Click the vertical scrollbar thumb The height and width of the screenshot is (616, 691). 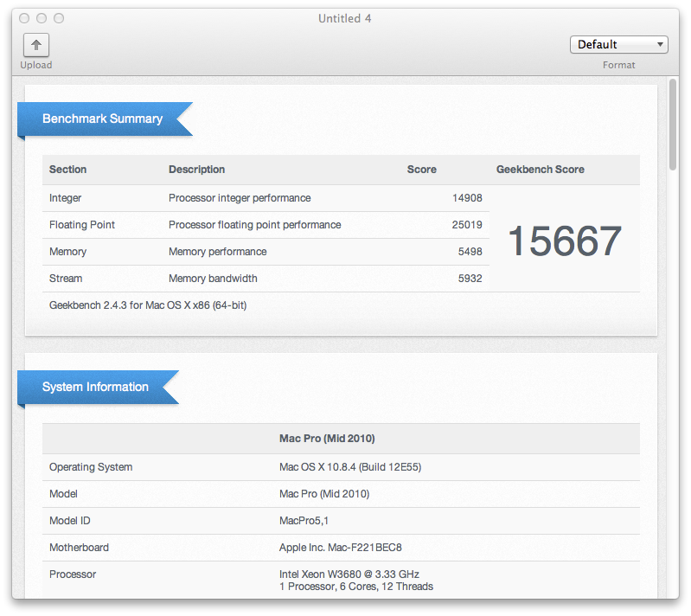(673, 125)
